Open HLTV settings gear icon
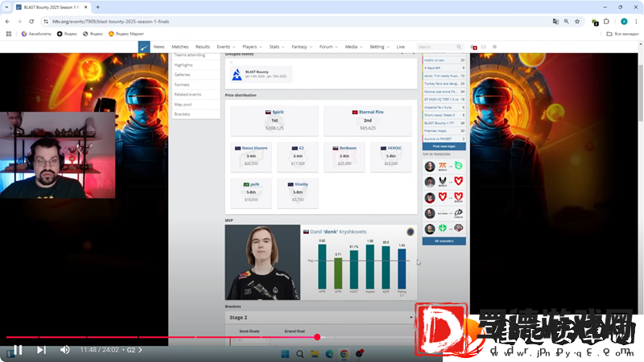The height and width of the screenshot is (362, 644). point(494,47)
